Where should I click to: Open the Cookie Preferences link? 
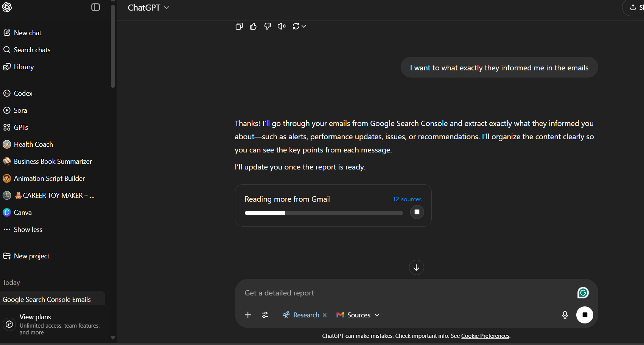(485, 336)
